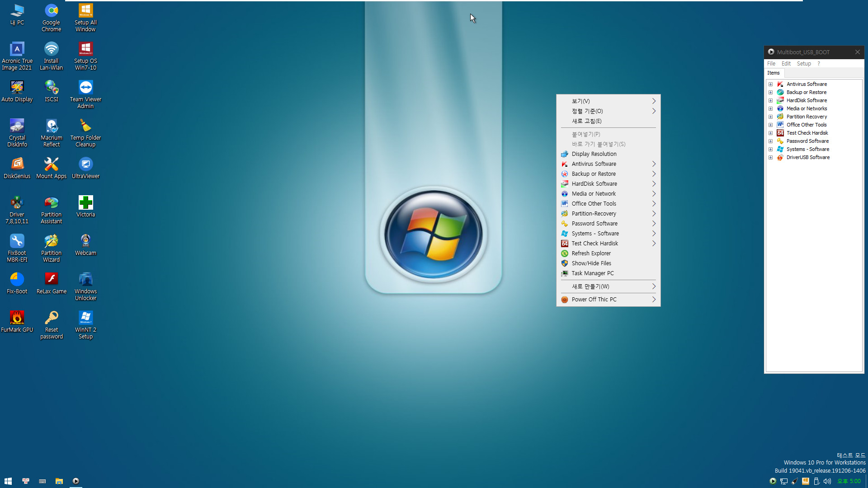Screen dimensions: 868x488
Task: Open Task Manager PC menu entry
Action: coord(608,273)
